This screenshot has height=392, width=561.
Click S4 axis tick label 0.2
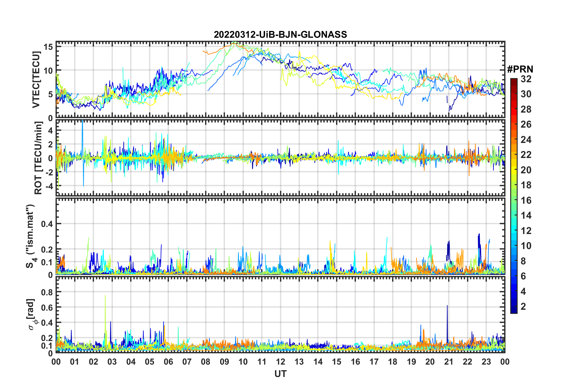(47, 249)
